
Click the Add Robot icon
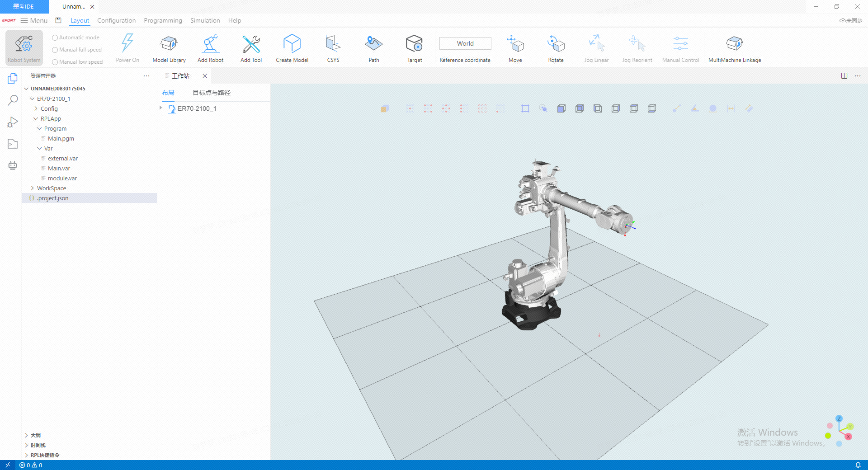(x=210, y=44)
